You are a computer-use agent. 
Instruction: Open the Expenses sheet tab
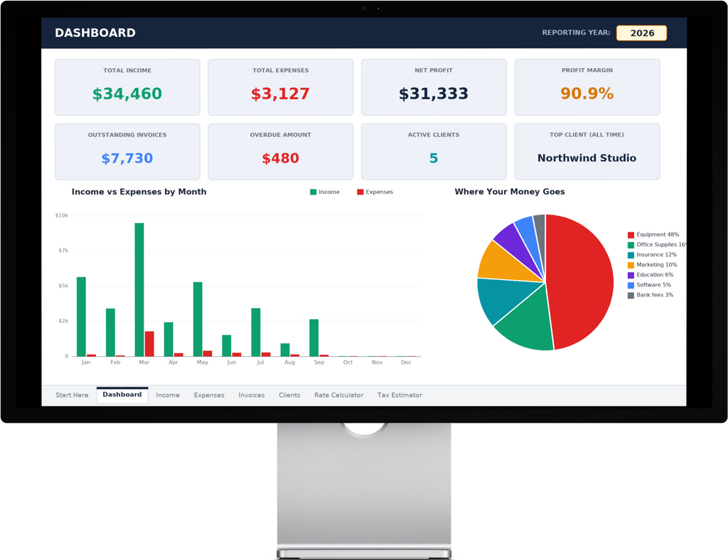(x=209, y=395)
